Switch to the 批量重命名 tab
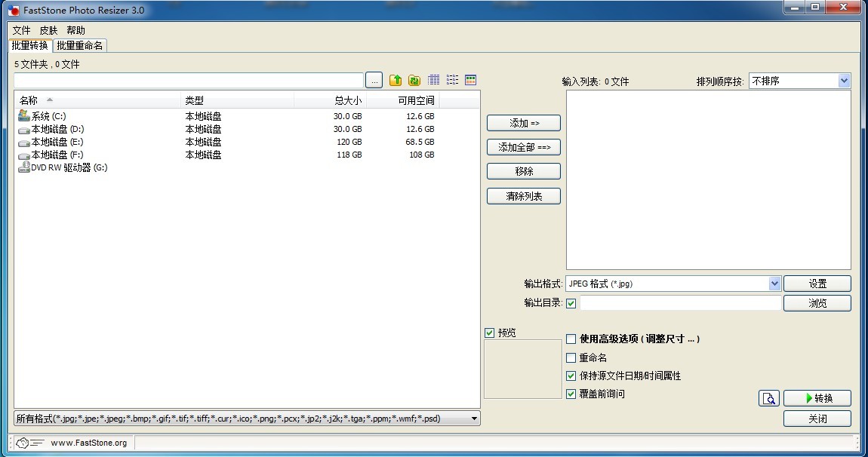Image resolution: width=868 pixels, height=457 pixels. tap(79, 45)
